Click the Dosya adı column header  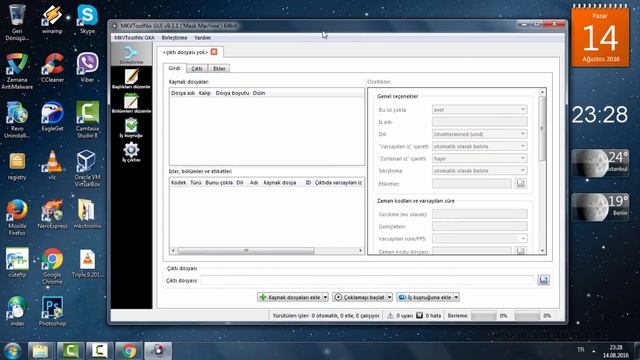[x=183, y=93]
